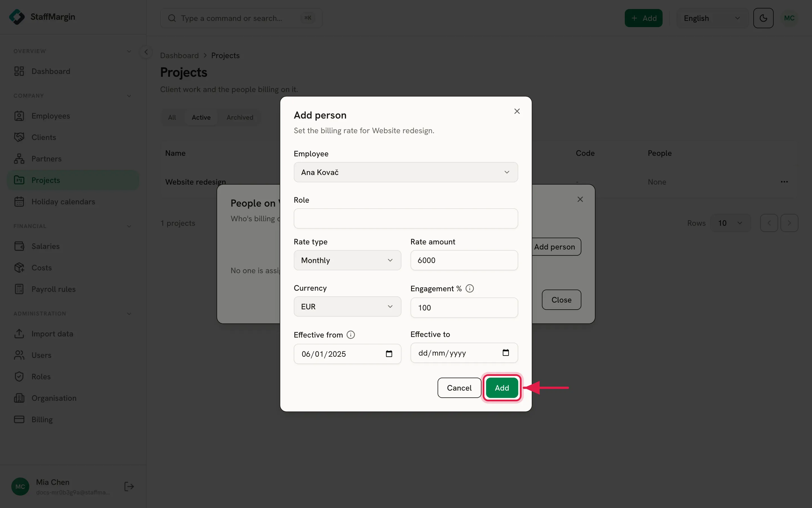Close the People on project dialog
The image size is (812, 508).
(580, 200)
